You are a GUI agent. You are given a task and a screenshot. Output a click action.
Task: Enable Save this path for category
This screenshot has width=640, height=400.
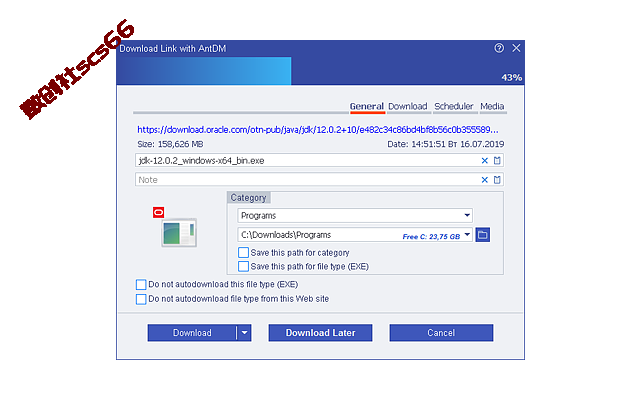click(x=243, y=253)
